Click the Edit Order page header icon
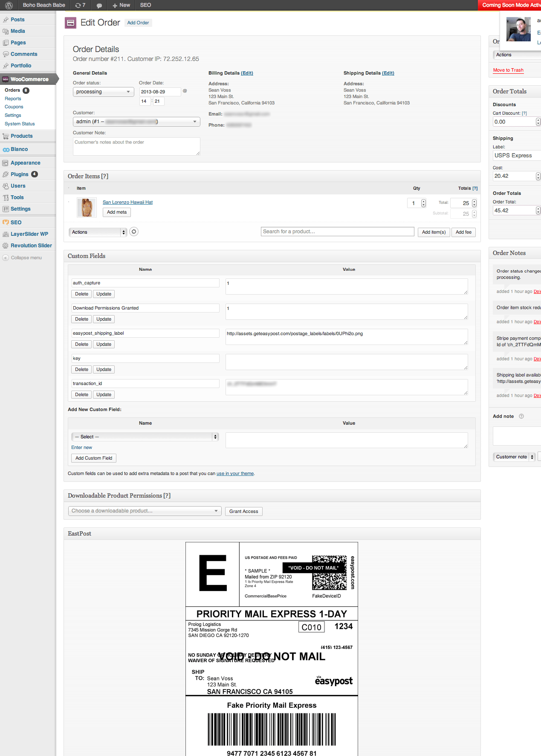Viewport: 541px width, 756px height. 70,23
